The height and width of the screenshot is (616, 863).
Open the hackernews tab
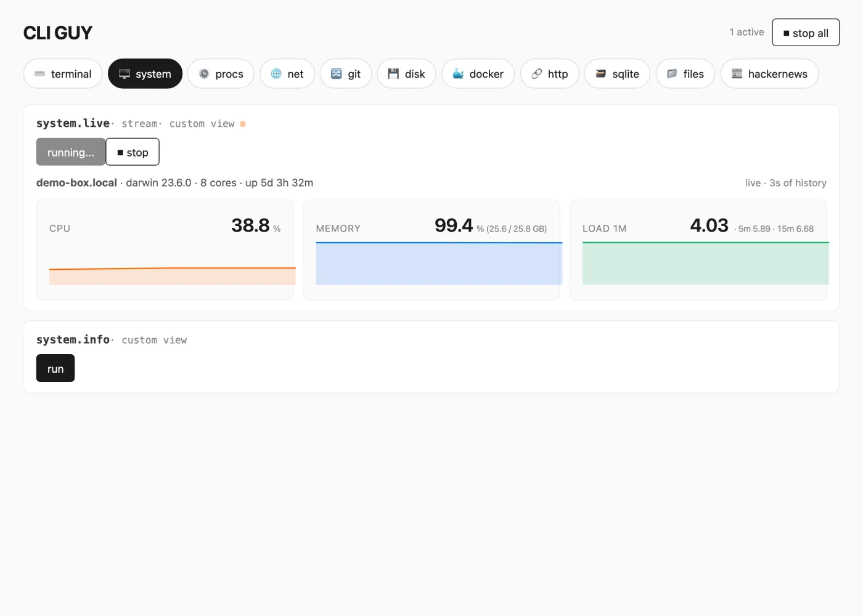click(769, 74)
